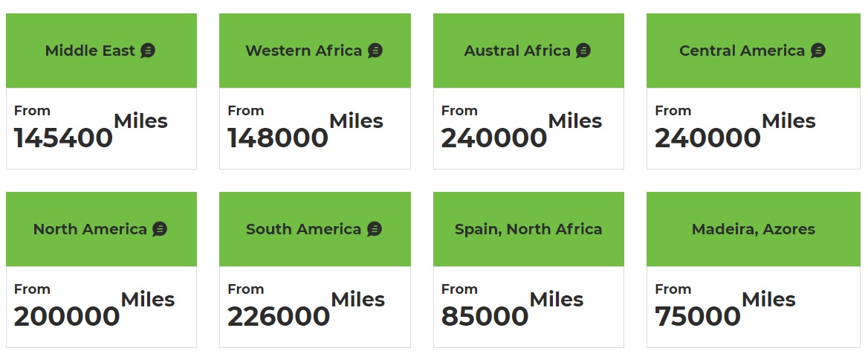Open the Central America speech bubble icon
868x357 pixels.
click(x=818, y=51)
